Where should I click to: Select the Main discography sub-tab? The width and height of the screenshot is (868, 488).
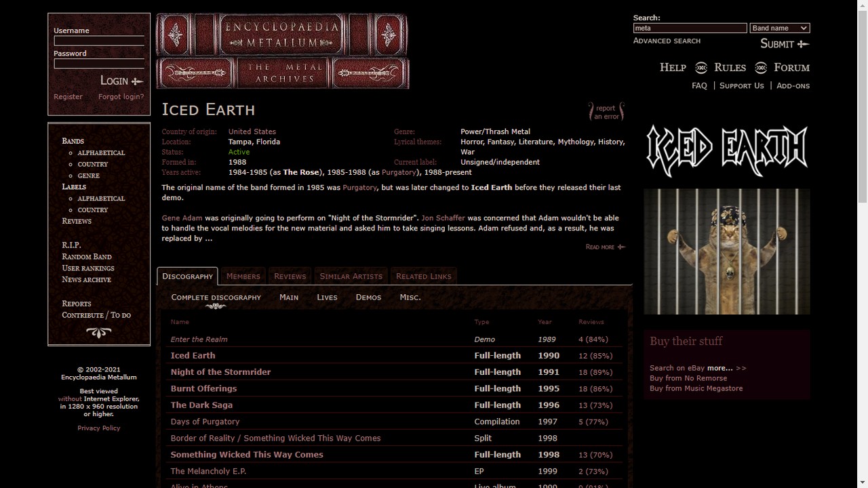(289, 298)
